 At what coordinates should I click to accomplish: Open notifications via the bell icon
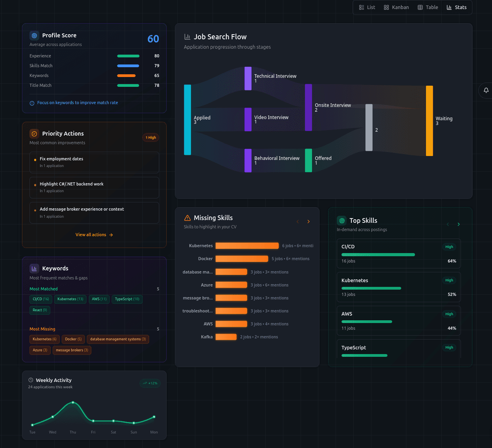486,90
